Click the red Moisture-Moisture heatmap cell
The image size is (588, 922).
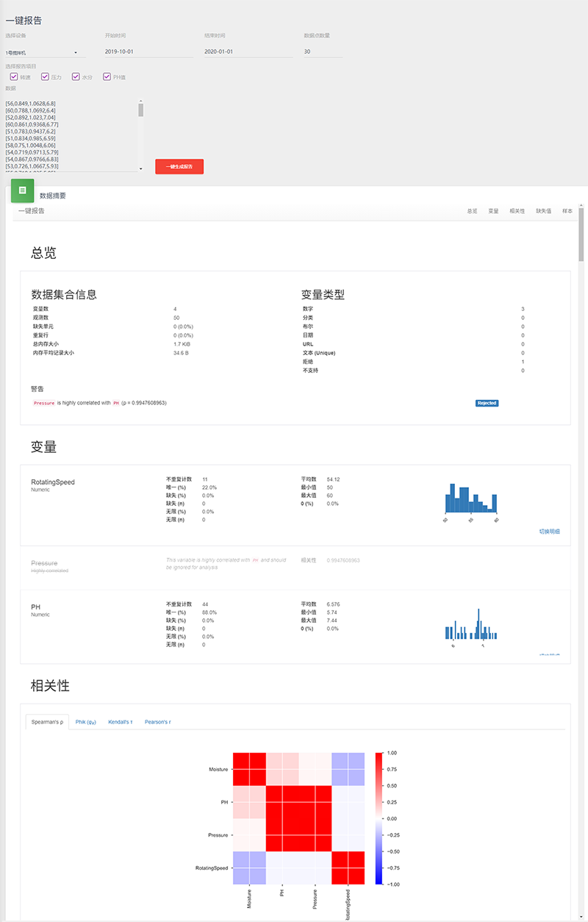tap(249, 769)
